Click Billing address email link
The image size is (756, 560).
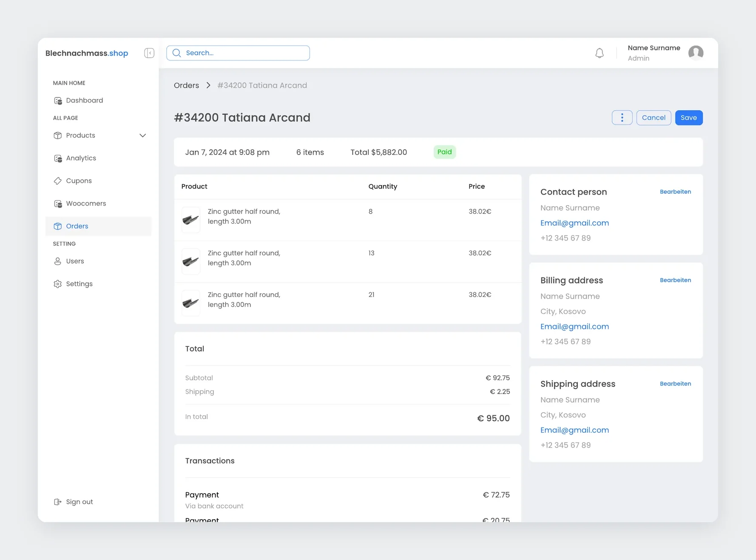(574, 327)
